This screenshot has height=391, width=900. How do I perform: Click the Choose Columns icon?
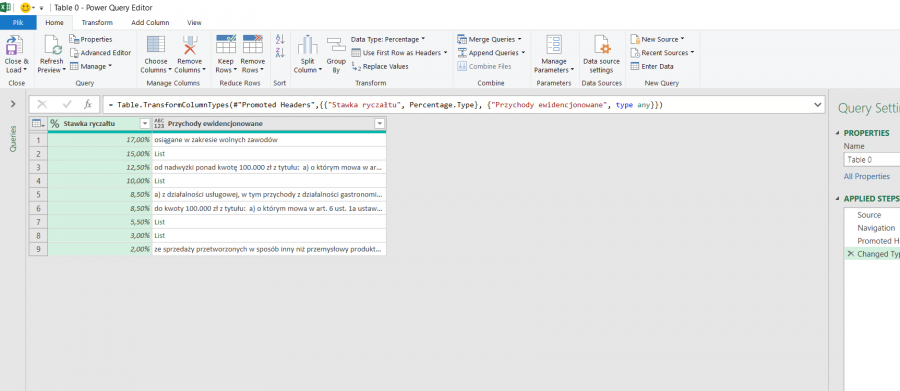pos(156,45)
